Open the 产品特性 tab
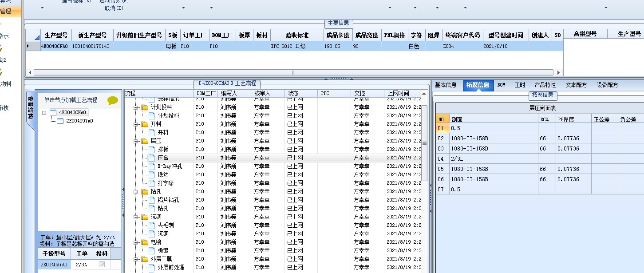Image resolution: width=644 pixels, height=273 pixels. point(545,85)
